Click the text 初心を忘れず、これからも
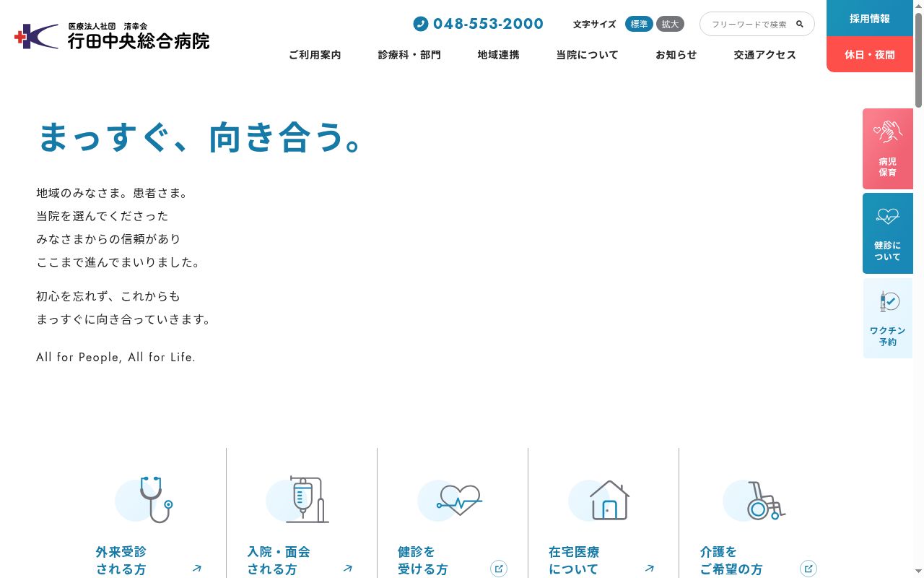The height and width of the screenshot is (578, 924). click(x=108, y=296)
